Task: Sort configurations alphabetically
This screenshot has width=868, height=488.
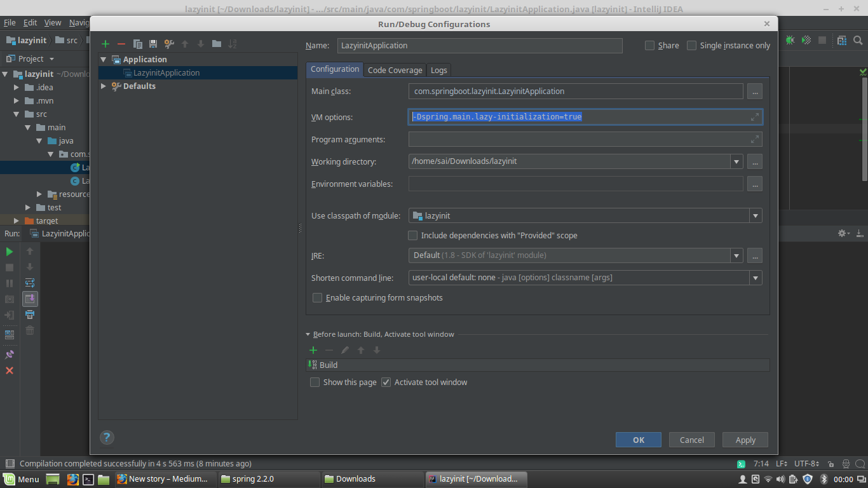Action: [x=233, y=44]
